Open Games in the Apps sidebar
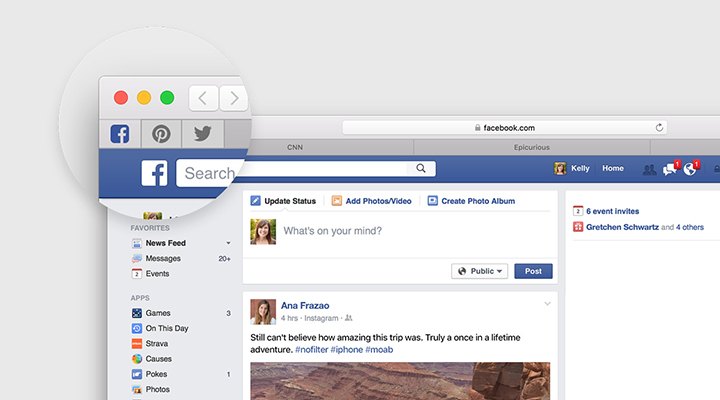 (x=158, y=313)
